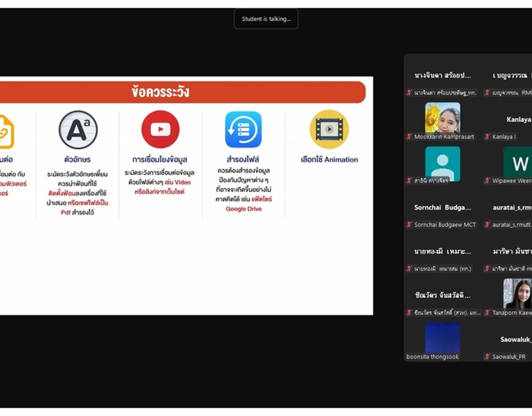Viewport: 532px width, 416px height.
Task: Click the 'Pdf สำรองไว้' text on slide
Action: [77, 213]
